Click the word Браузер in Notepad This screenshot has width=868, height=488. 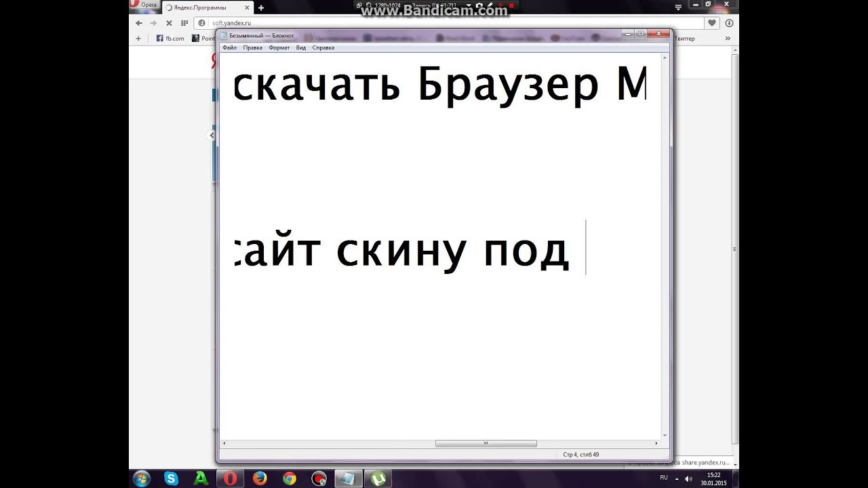(508, 85)
